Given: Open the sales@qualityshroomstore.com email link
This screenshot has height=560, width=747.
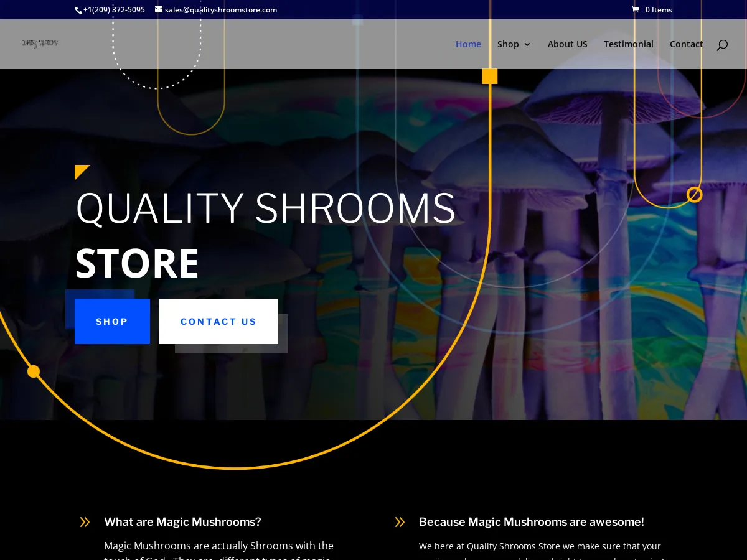Looking at the screenshot, I should 221,9.
